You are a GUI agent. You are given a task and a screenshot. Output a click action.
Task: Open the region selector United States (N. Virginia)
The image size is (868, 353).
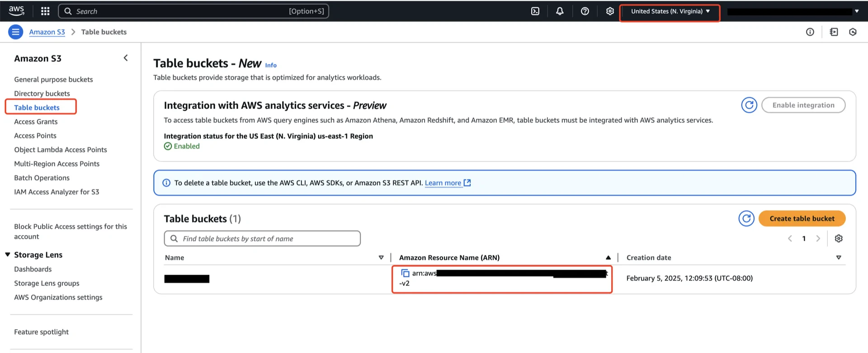click(670, 12)
